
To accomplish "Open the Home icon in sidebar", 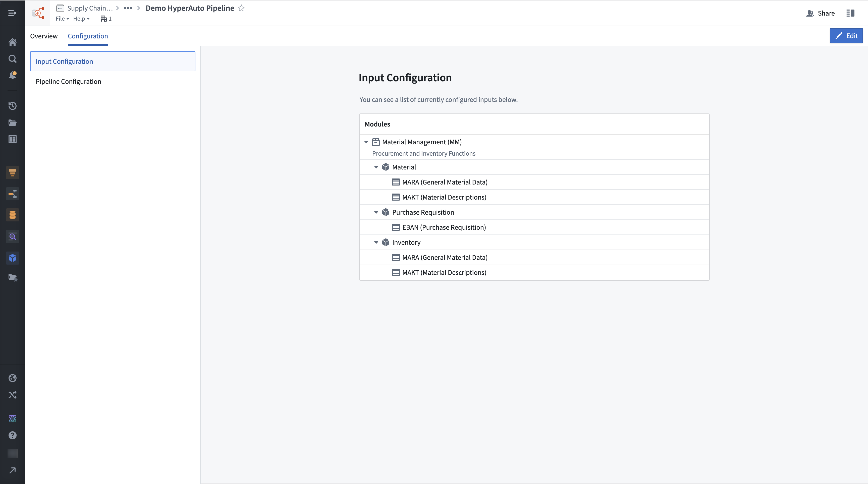I will (x=13, y=42).
